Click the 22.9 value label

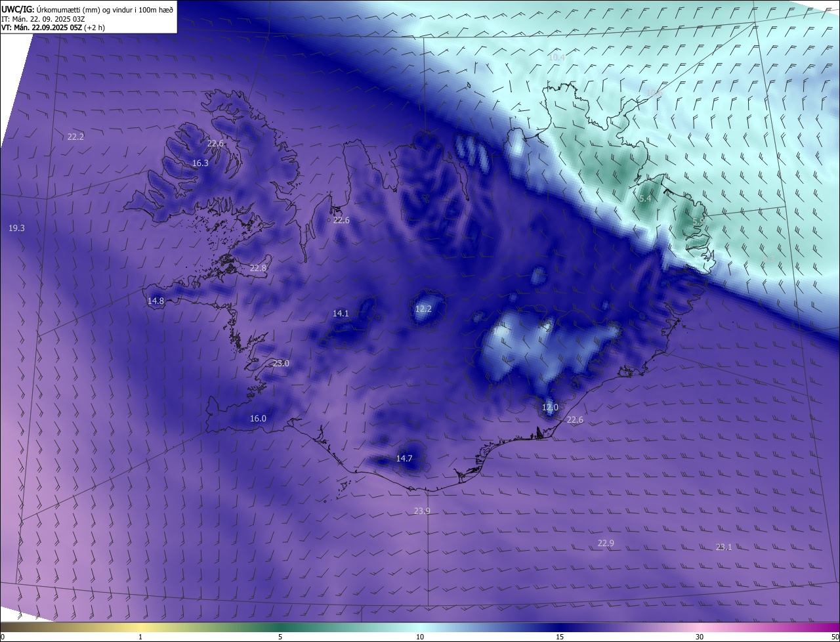pyautogui.click(x=606, y=543)
